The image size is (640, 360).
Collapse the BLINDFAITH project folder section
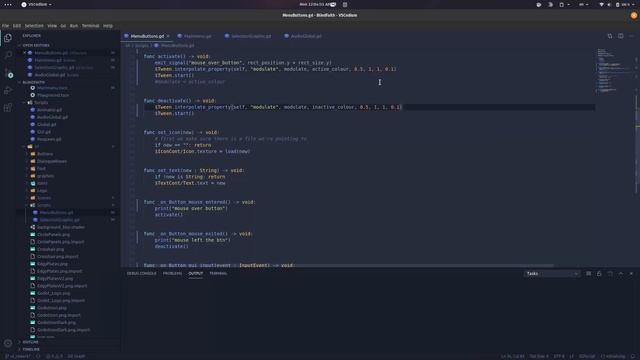[33, 82]
